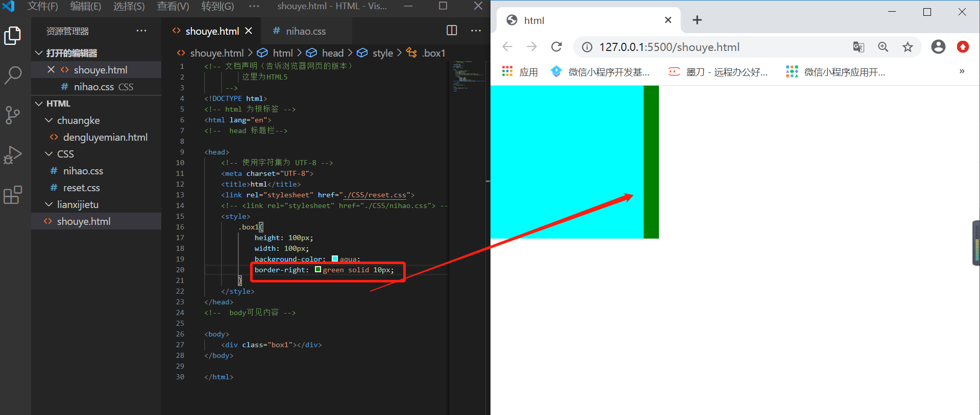The height and width of the screenshot is (415, 980).
Task: Open the 选择(S) menu
Action: [x=129, y=6]
